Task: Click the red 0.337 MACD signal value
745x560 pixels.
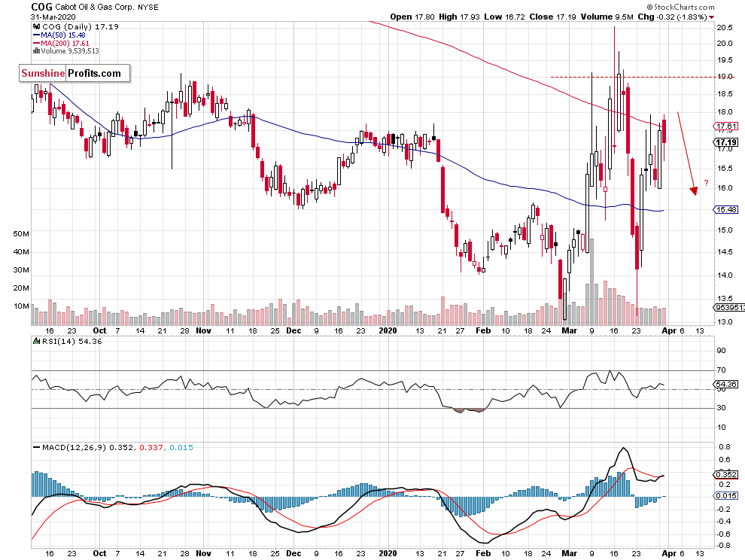Action: 151,447
